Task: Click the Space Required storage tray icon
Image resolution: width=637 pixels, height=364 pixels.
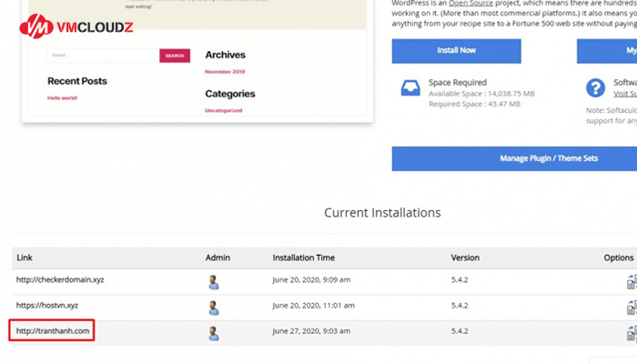Action: 410,87
